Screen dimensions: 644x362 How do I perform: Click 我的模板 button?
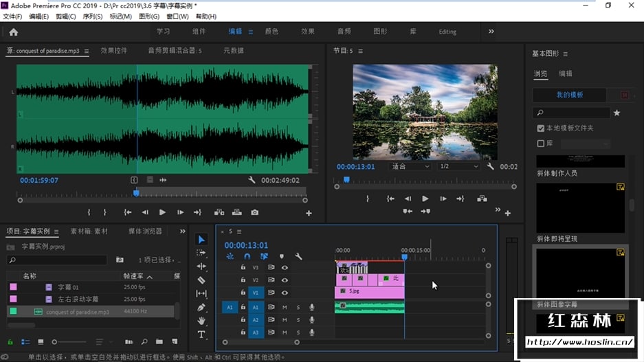point(569,95)
